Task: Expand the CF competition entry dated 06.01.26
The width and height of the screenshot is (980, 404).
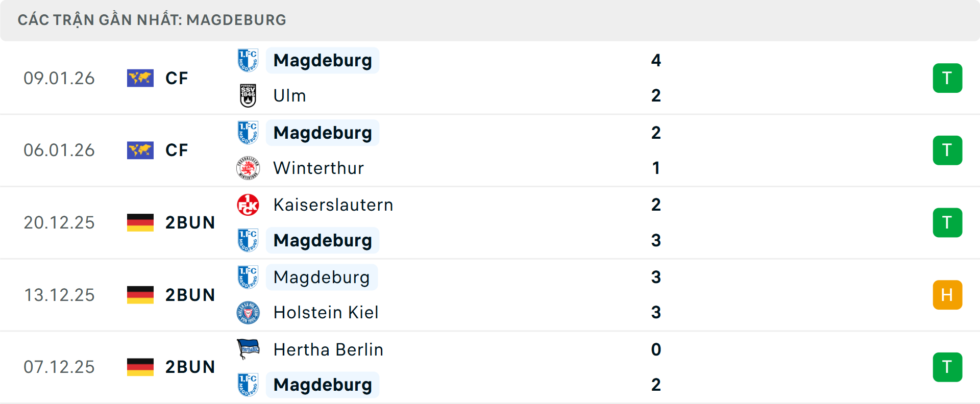Action: pyautogui.click(x=176, y=150)
